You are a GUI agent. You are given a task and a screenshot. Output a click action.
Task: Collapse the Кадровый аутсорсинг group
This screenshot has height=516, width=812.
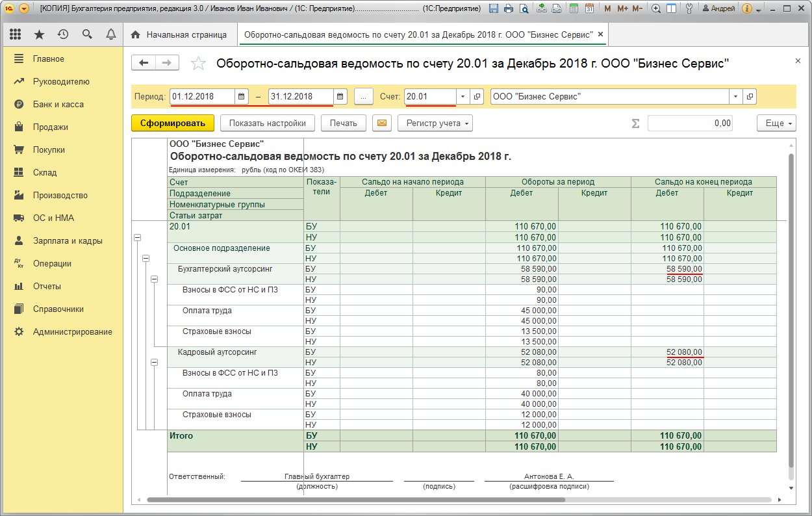coord(155,363)
